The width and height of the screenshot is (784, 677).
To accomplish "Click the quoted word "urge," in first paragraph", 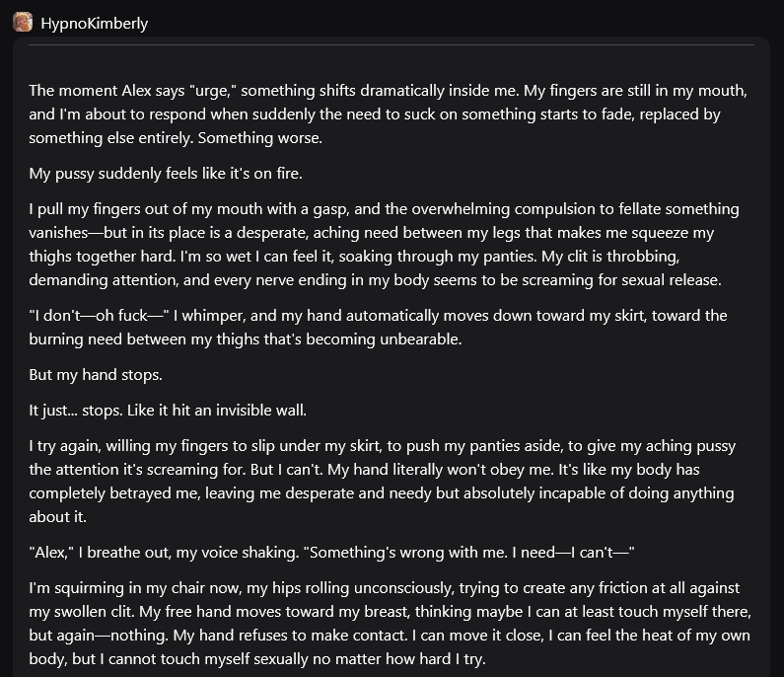I will (212, 91).
